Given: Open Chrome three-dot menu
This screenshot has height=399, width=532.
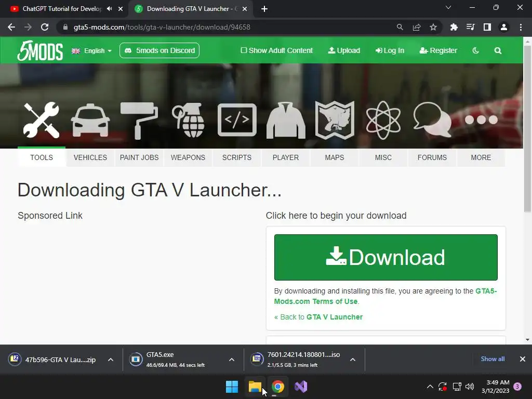Looking at the screenshot, I should pos(521,27).
